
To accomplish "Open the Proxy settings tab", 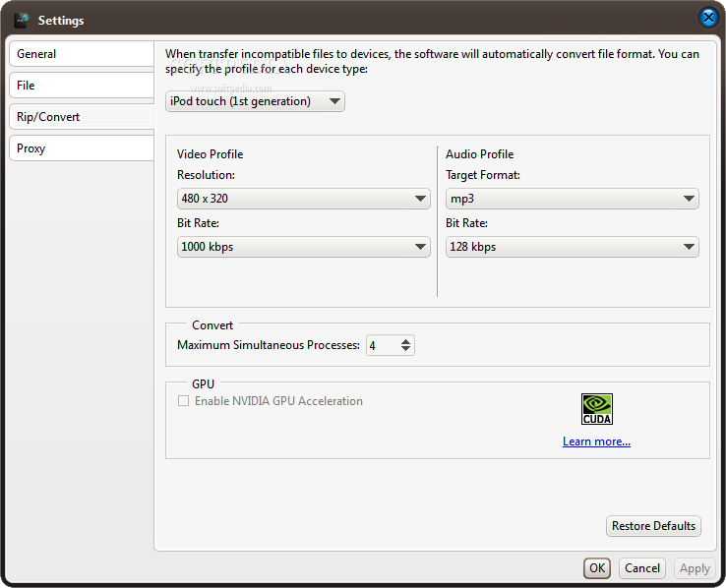I will 82,148.
